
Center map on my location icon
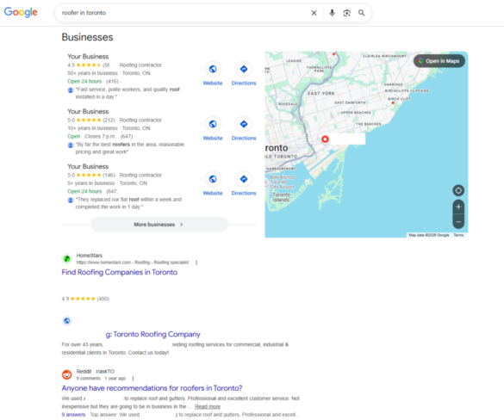click(458, 190)
